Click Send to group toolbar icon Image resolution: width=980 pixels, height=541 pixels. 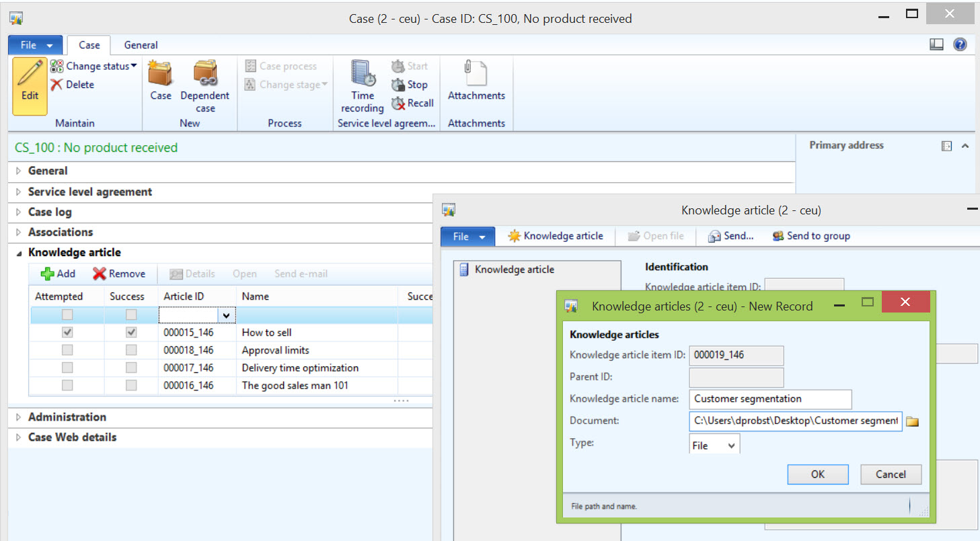point(778,236)
